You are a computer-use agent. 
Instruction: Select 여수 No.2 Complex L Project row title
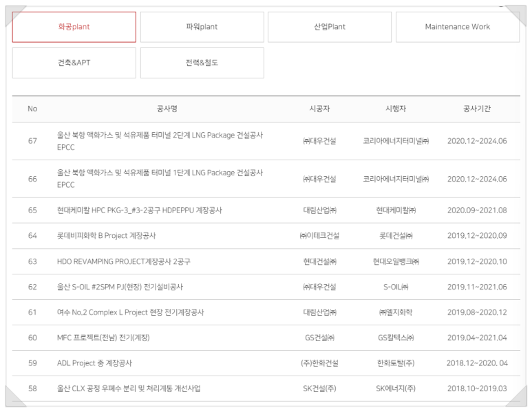(131, 312)
